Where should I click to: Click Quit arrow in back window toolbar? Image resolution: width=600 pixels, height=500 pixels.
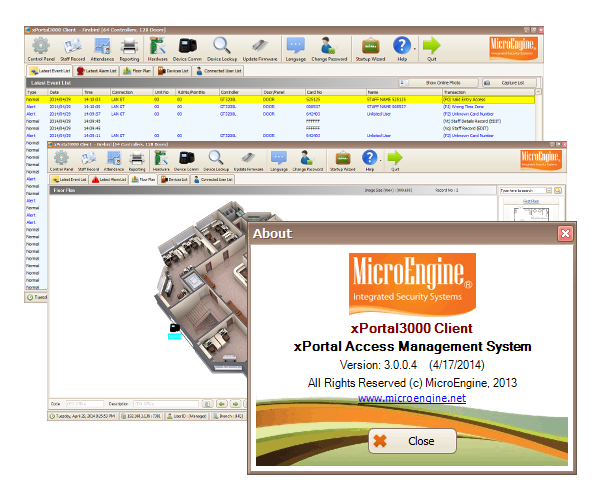pyautogui.click(x=432, y=49)
